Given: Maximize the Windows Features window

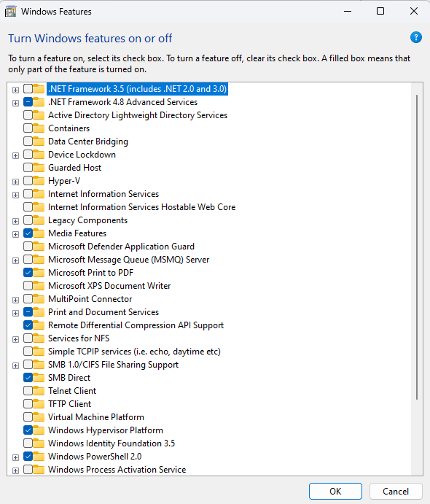Looking at the screenshot, I should point(380,11).
